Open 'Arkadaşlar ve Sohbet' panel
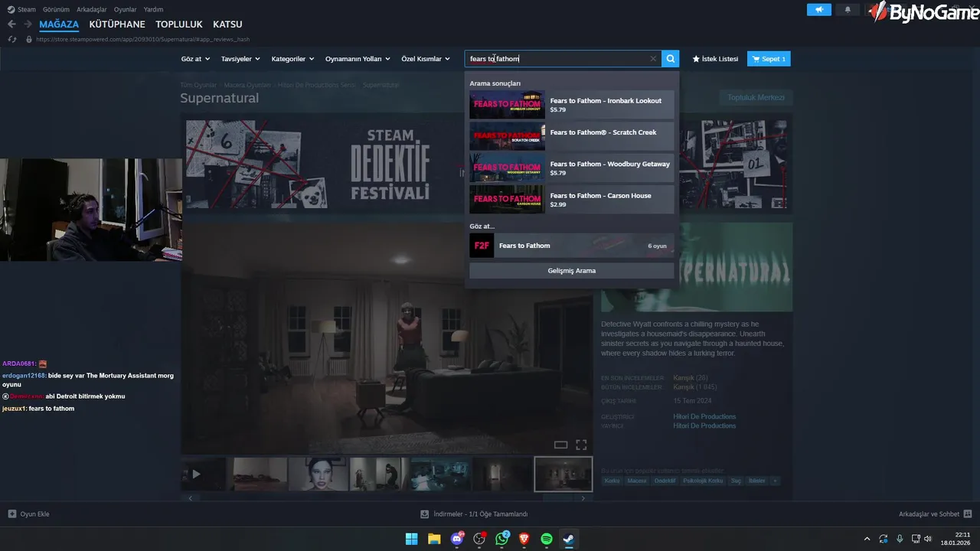980x551 pixels. tap(935, 514)
